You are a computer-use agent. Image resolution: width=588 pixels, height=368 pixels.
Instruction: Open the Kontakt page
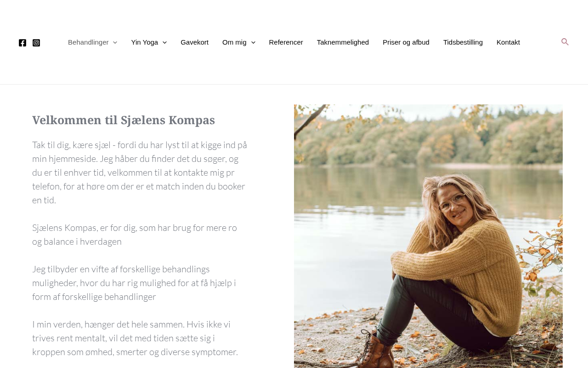[508, 42]
